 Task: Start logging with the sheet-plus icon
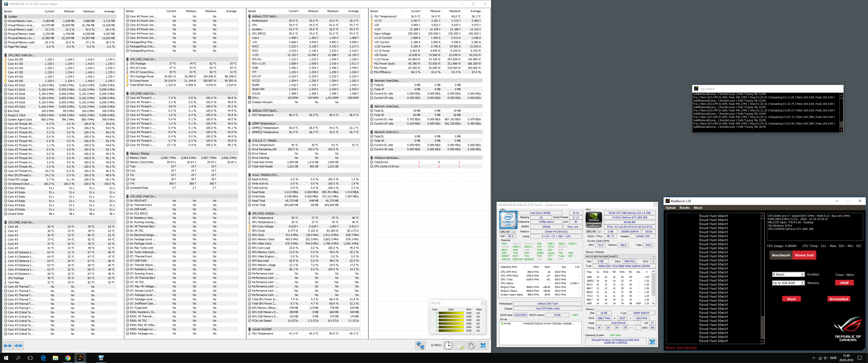click(x=460, y=346)
